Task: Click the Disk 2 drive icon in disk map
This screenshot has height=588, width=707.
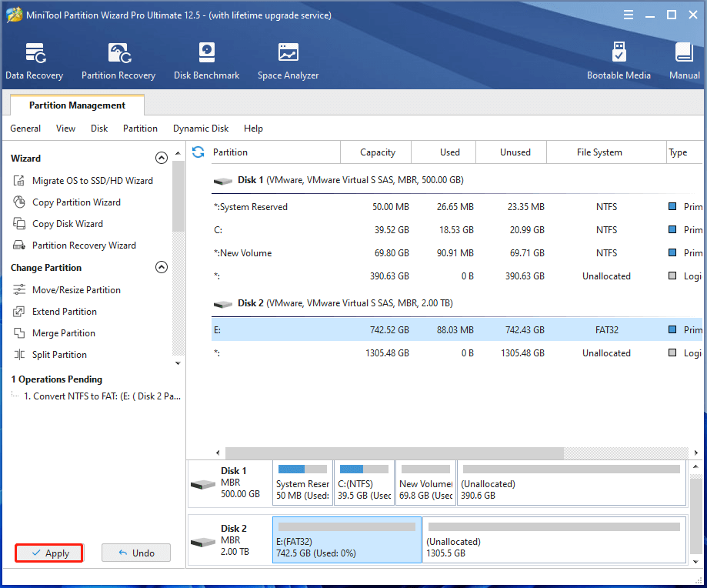Action: (203, 542)
